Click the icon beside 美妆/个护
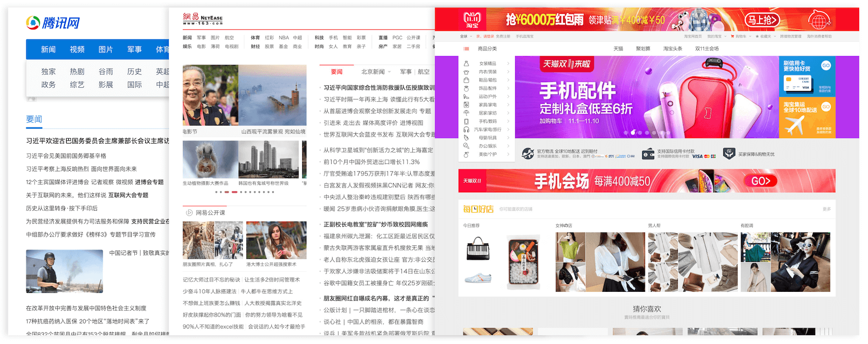The height and width of the screenshot is (344, 868). [x=466, y=154]
